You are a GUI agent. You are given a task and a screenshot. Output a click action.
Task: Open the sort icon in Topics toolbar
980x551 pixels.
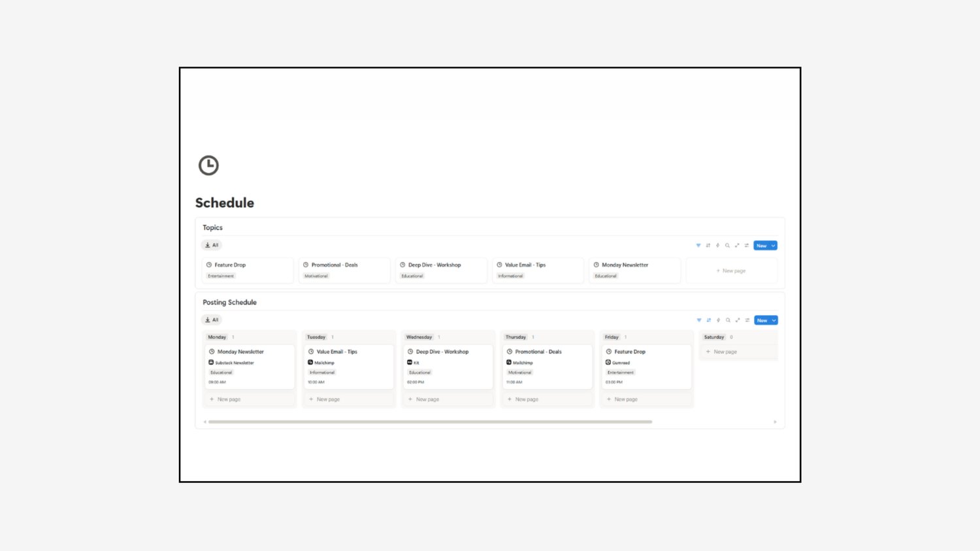[x=708, y=246]
